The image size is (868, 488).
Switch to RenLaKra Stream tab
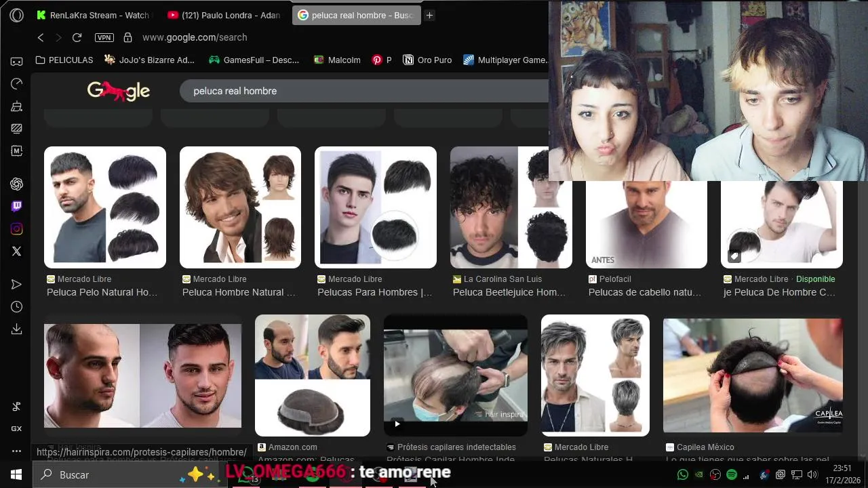pos(93,15)
